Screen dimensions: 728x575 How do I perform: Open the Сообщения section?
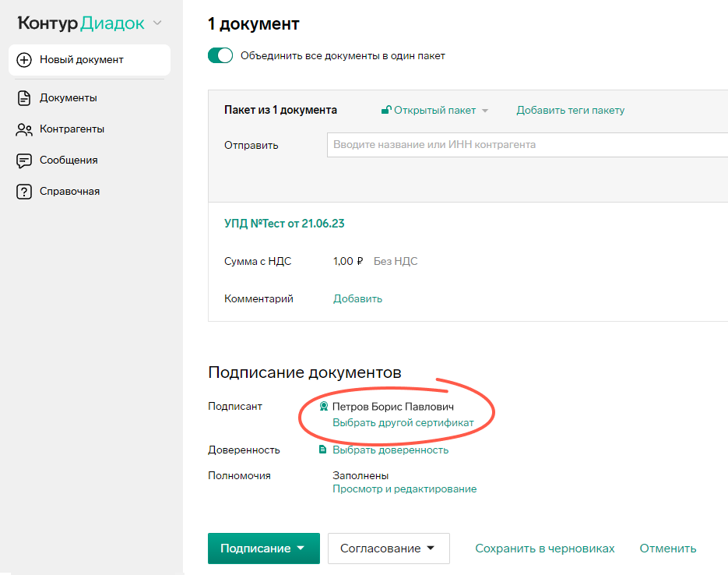[x=69, y=161]
